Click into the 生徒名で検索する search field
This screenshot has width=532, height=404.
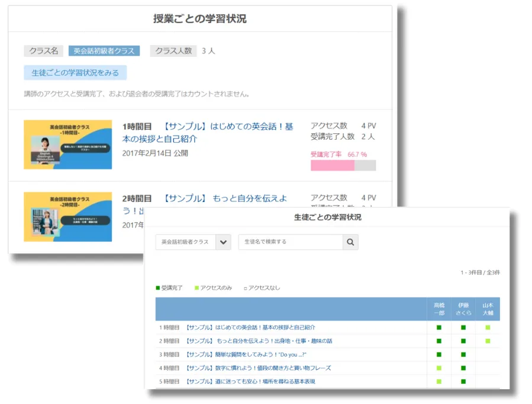(x=290, y=242)
